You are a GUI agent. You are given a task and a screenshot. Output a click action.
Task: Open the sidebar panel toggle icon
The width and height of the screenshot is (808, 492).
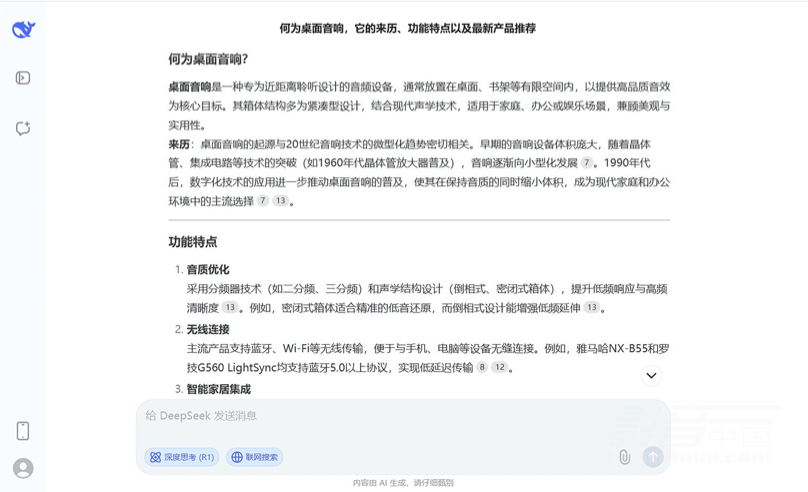click(23, 78)
